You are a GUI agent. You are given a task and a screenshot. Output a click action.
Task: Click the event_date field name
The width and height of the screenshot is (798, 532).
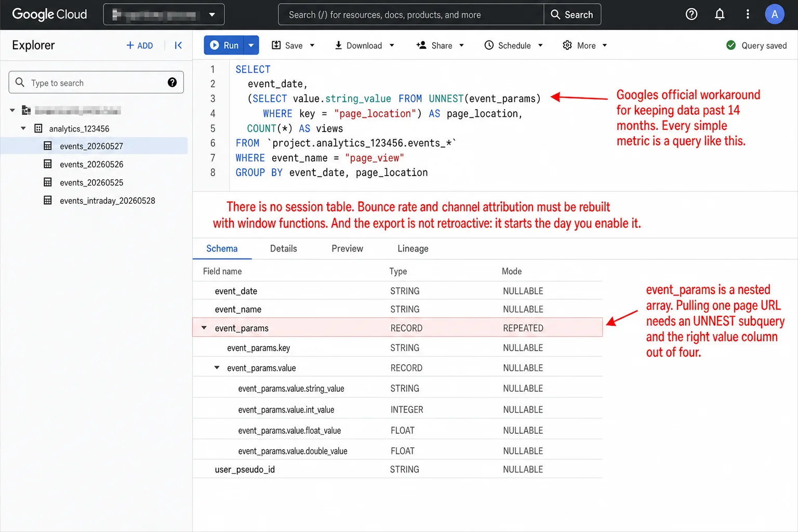236,291
